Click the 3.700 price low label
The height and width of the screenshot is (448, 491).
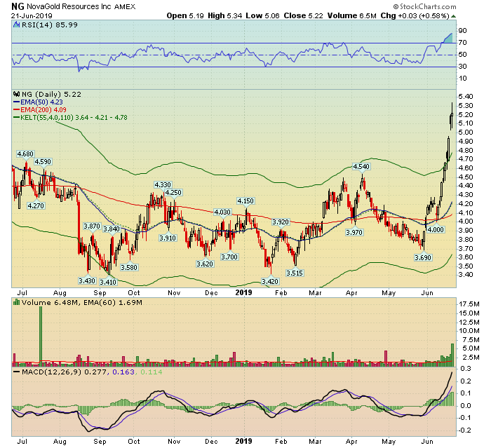coord(229,257)
